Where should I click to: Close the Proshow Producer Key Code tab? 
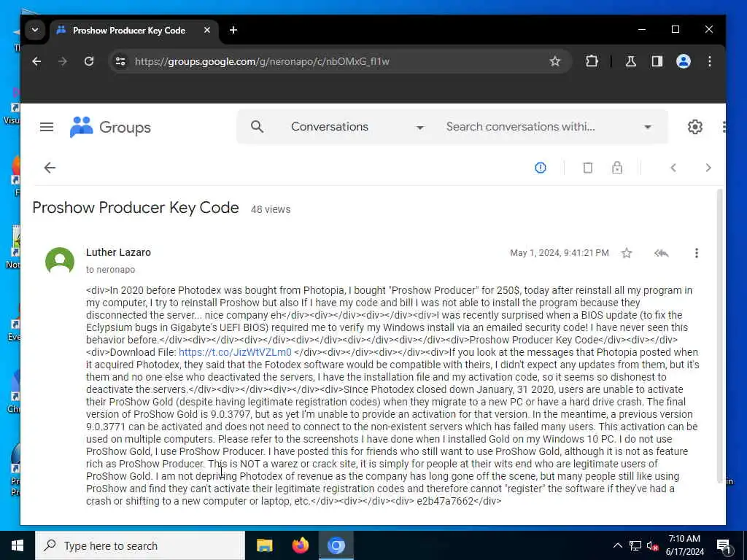(x=207, y=30)
